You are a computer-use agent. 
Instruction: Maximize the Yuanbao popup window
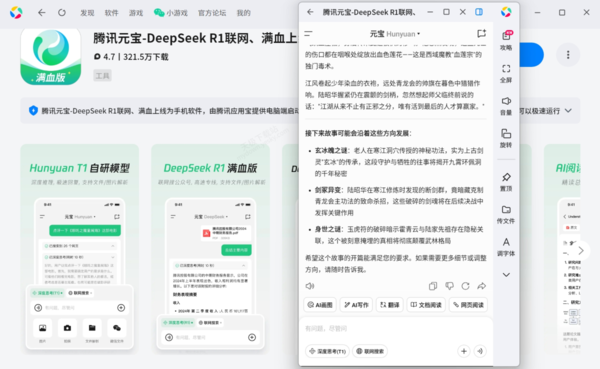click(446, 12)
